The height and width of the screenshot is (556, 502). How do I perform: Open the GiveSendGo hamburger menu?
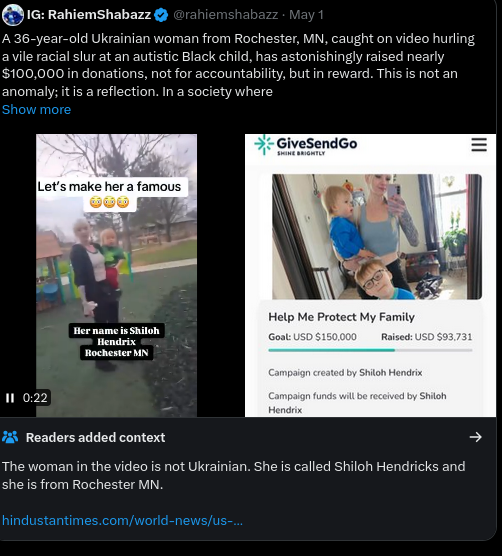pos(479,145)
